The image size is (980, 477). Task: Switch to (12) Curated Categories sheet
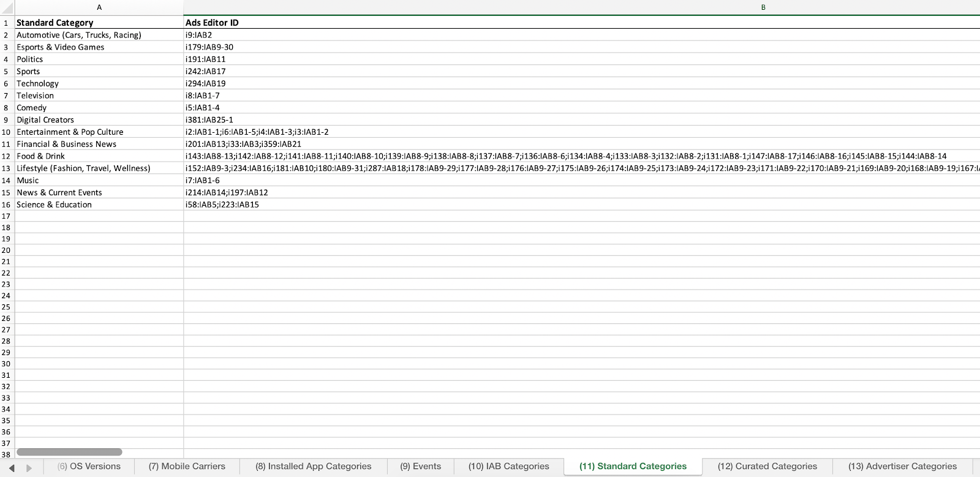pyautogui.click(x=767, y=467)
